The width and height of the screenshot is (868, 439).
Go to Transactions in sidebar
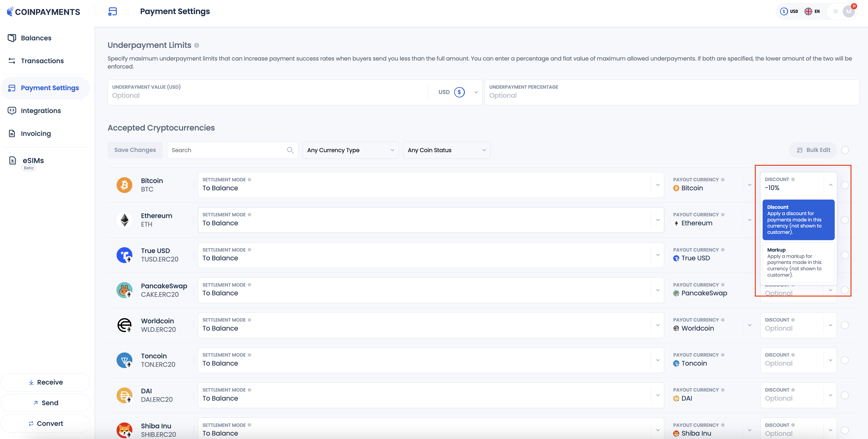point(42,61)
